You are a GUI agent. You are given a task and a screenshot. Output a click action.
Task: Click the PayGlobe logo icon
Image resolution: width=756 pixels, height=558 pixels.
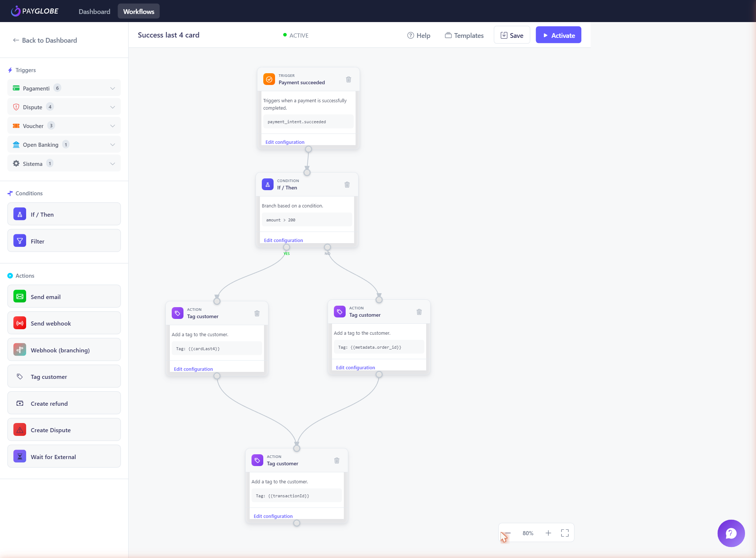point(15,11)
